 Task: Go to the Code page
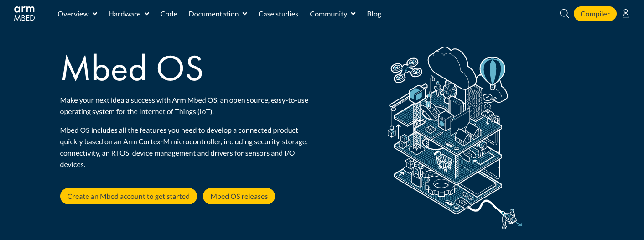click(169, 14)
